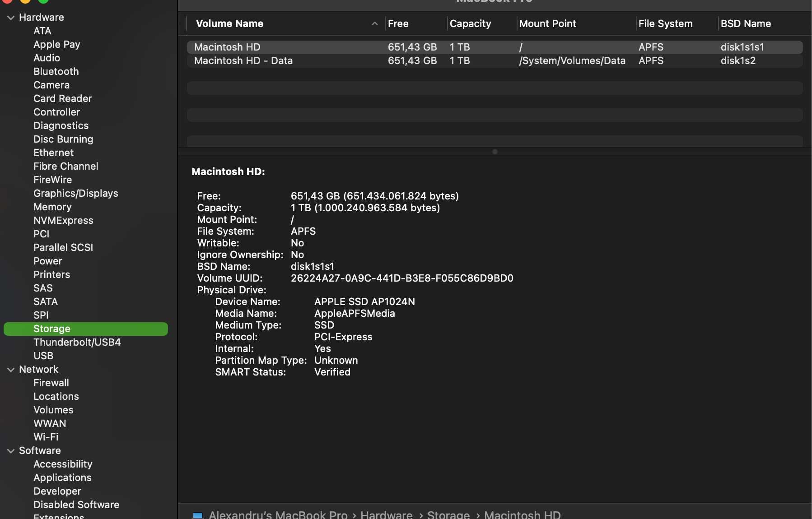812x519 pixels.
Task: Click the SMART Status Verified value
Action: 332,372
